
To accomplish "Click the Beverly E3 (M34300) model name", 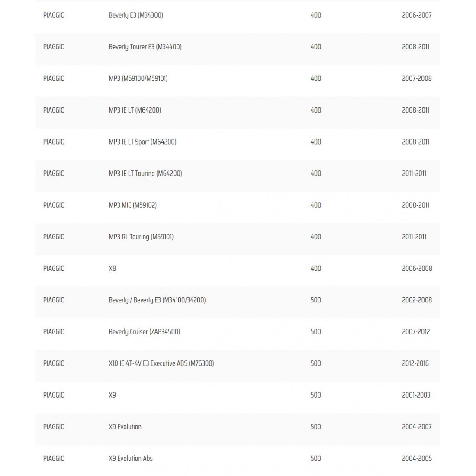I will point(135,15).
